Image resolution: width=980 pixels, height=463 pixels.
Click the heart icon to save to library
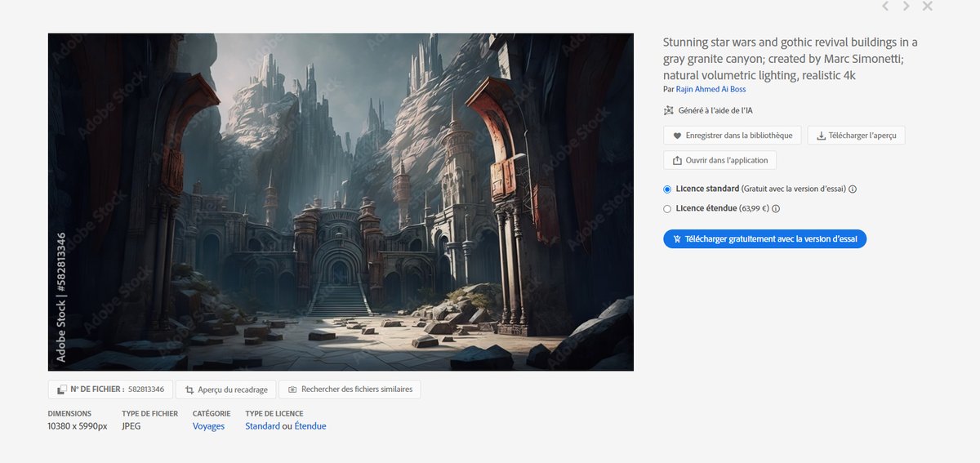677,136
